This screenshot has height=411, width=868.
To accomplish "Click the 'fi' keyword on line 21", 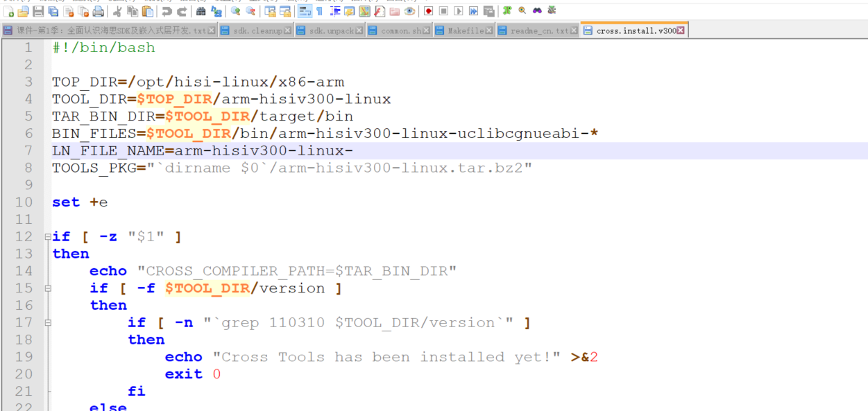I will click(137, 391).
